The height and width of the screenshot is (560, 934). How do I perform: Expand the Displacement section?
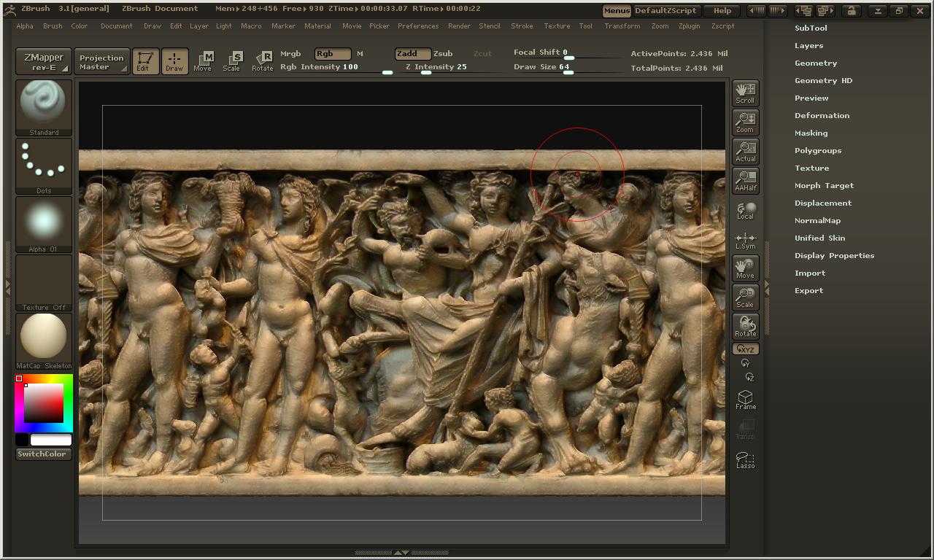tap(823, 203)
